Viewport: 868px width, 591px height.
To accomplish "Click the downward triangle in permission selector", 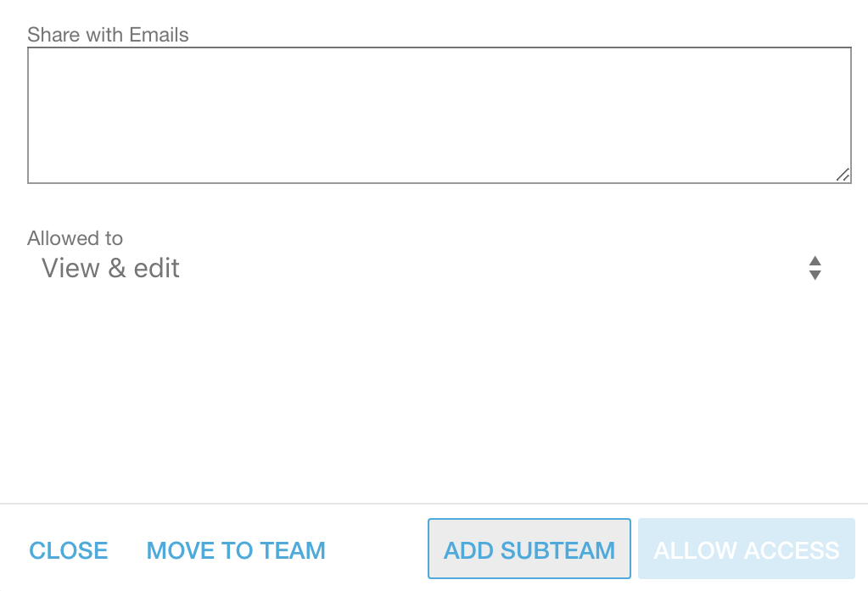I will (815, 276).
